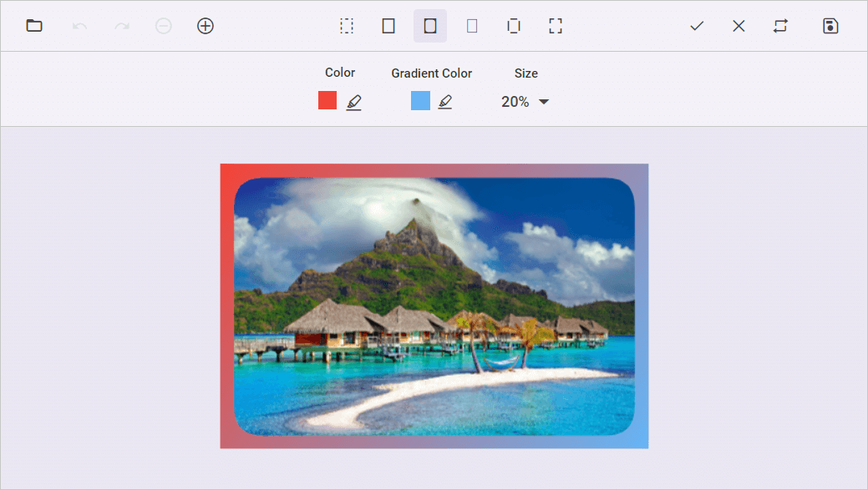Image resolution: width=868 pixels, height=490 pixels.
Task: Zoom in with the plus circle icon
Action: tap(206, 26)
